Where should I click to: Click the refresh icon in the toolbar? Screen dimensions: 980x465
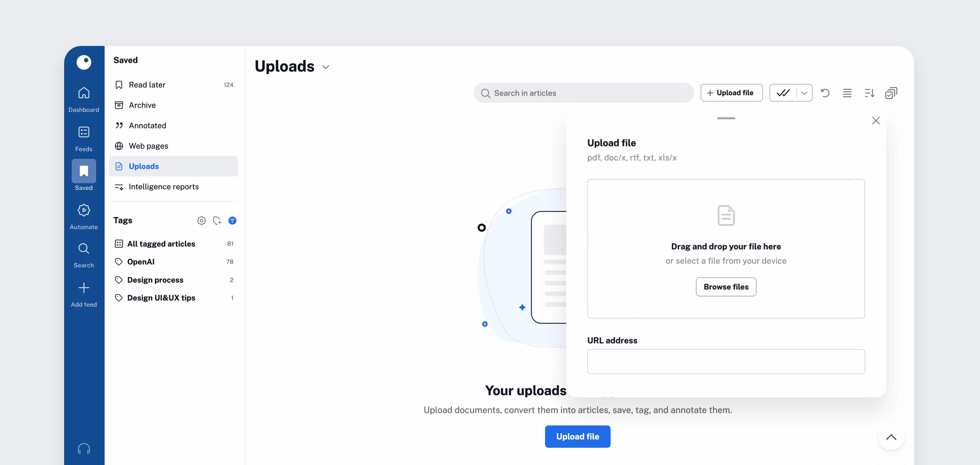click(x=825, y=93)
